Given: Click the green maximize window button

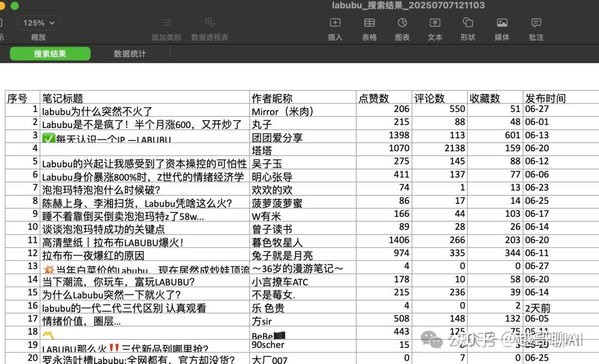Looking at the screenshot, I should (14, 6).
